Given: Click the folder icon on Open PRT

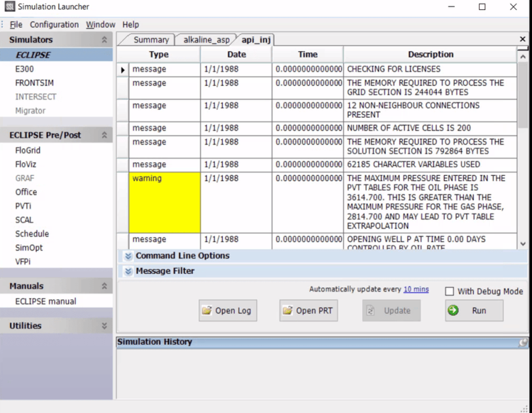Looking at the screenshot, I should 288,311.
